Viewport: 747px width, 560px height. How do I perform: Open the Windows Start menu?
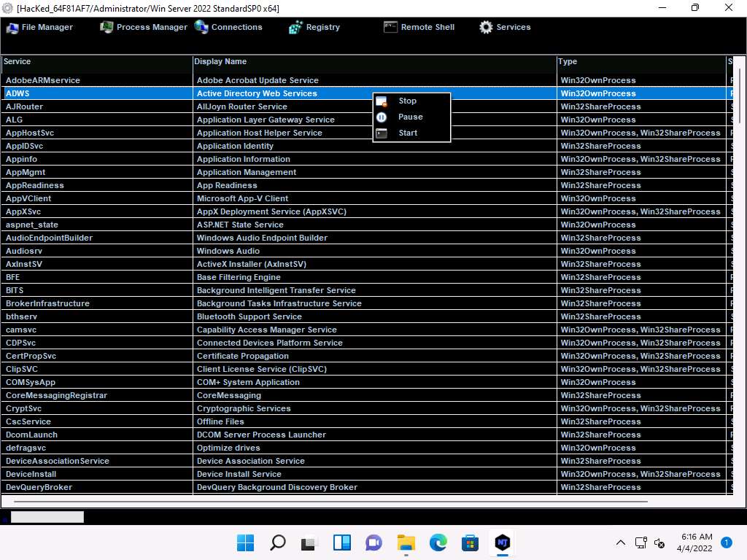tap(246, 542)
